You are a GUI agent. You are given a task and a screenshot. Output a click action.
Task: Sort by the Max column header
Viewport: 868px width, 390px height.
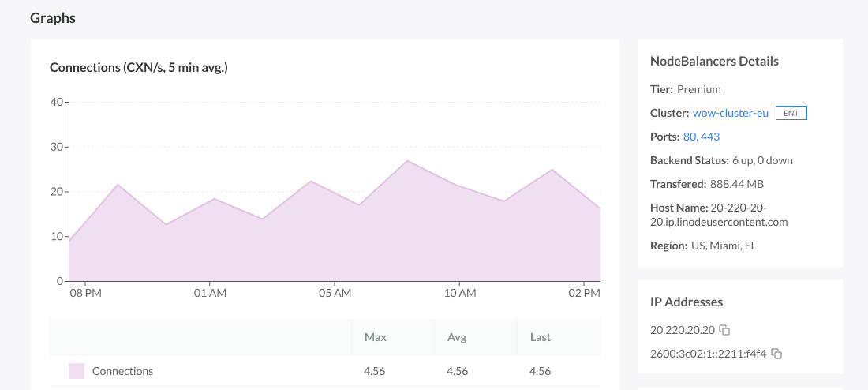tap(375, 337)
